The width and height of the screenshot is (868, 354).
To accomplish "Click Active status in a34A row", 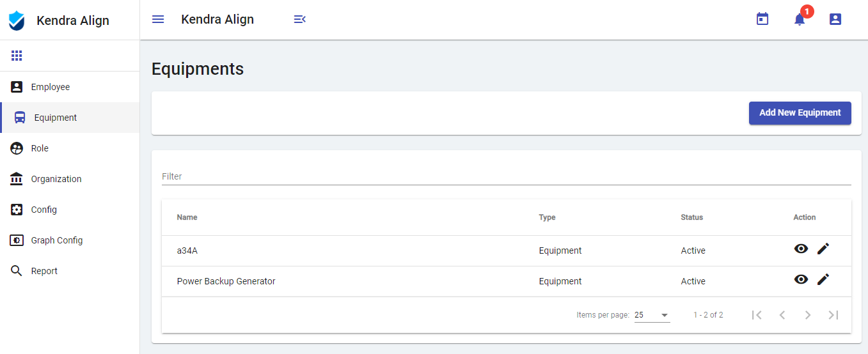I will click(693, 250).
